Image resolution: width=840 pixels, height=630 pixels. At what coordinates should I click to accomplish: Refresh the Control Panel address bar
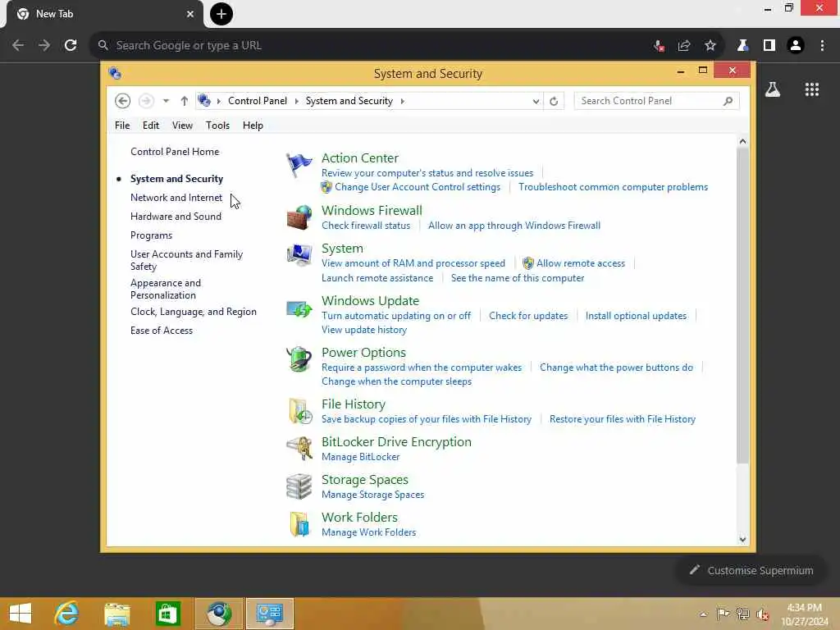tap(554, 101)
